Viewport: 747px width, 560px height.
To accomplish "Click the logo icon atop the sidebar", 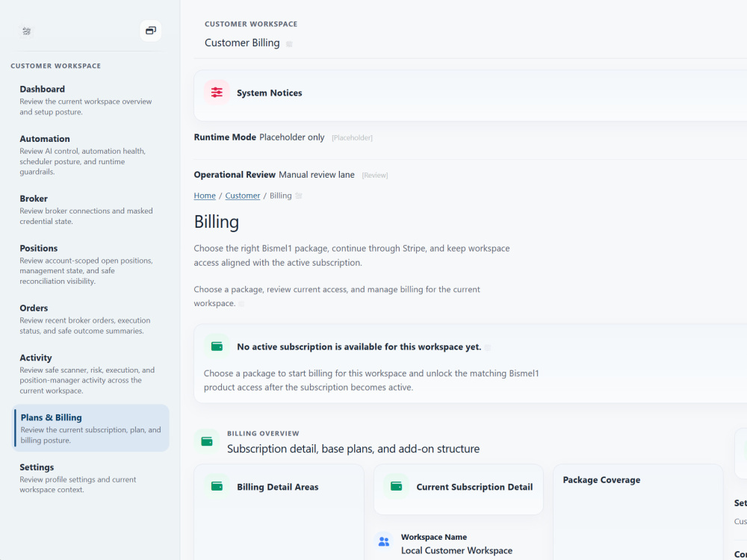I will click(27, 31).
